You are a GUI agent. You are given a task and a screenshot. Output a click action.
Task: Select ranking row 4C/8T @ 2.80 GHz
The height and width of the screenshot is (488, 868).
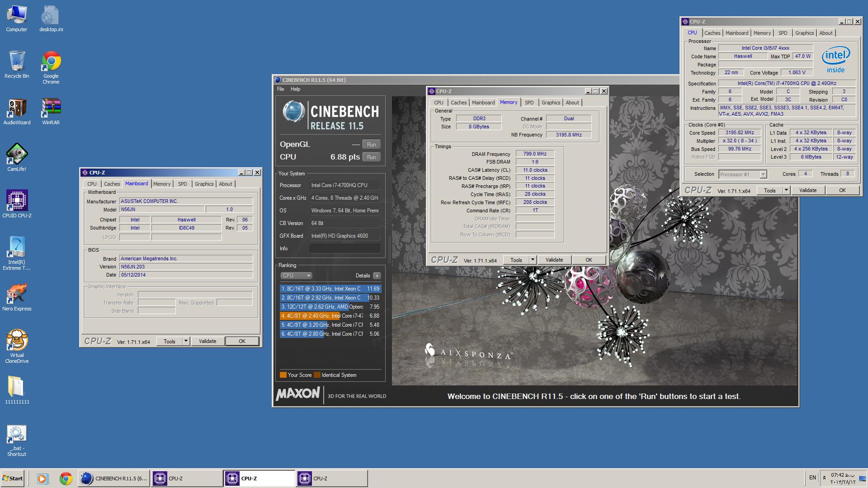click(x=330, y=334)
